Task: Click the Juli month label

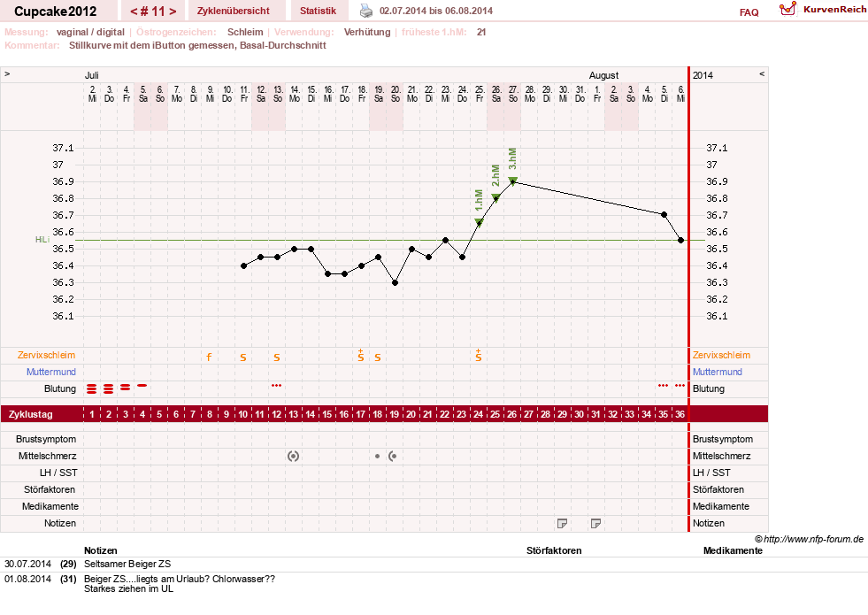Action: click(x=91, y=75)
